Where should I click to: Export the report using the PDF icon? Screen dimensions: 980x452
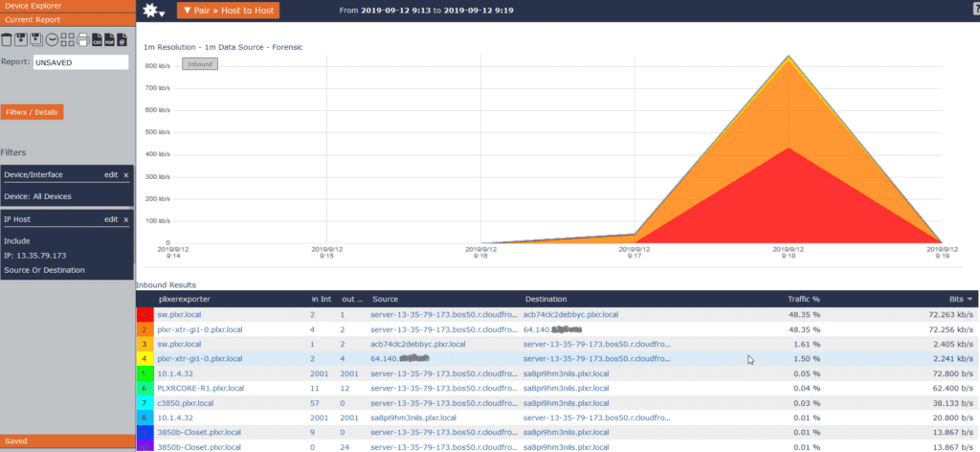[x=109, y=40]
